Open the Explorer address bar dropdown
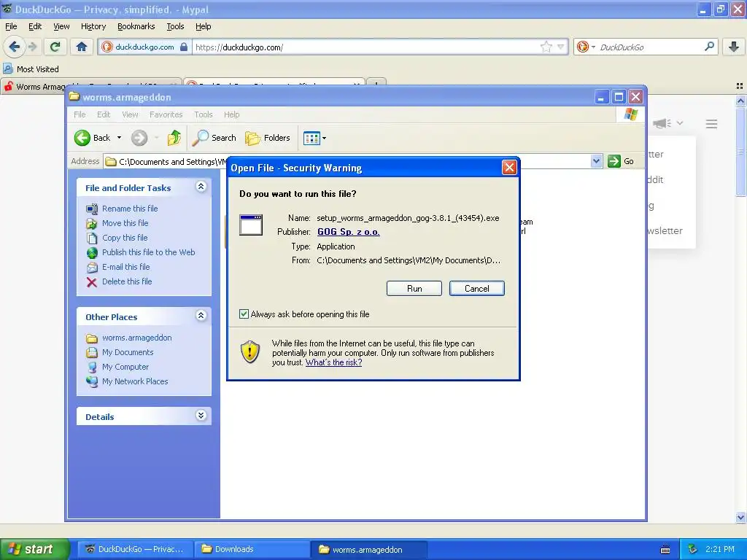The width and height of the screenshot is (747, 560). (x=597, y=161)
